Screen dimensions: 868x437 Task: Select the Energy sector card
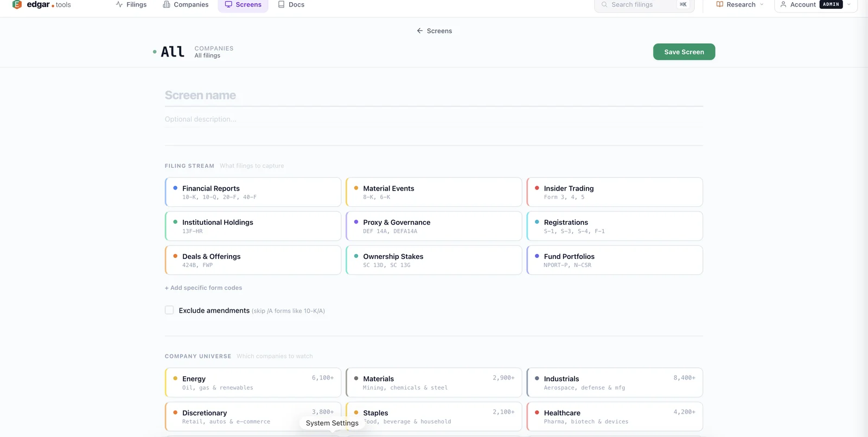click(x=253, y=383)
